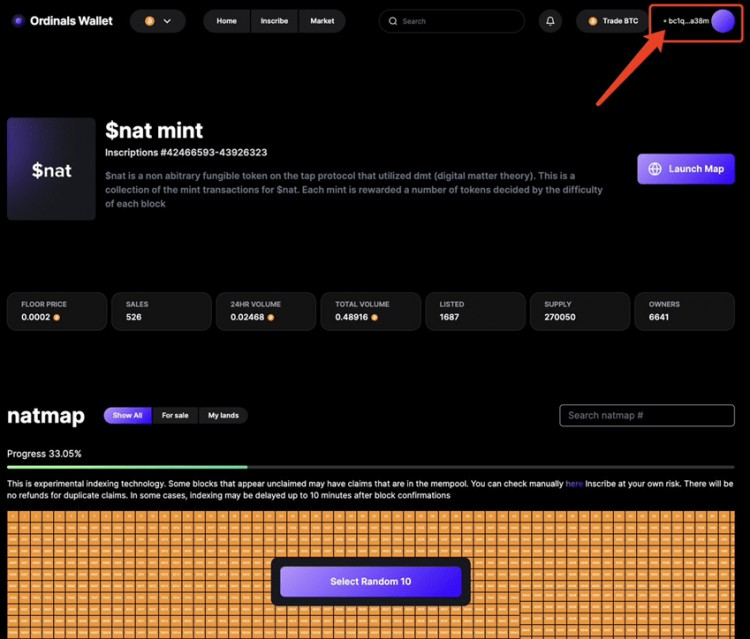Click the BTC coin icon beside Floor Price
This screenshot has width=750, height=639.
(x=56, y=317)
